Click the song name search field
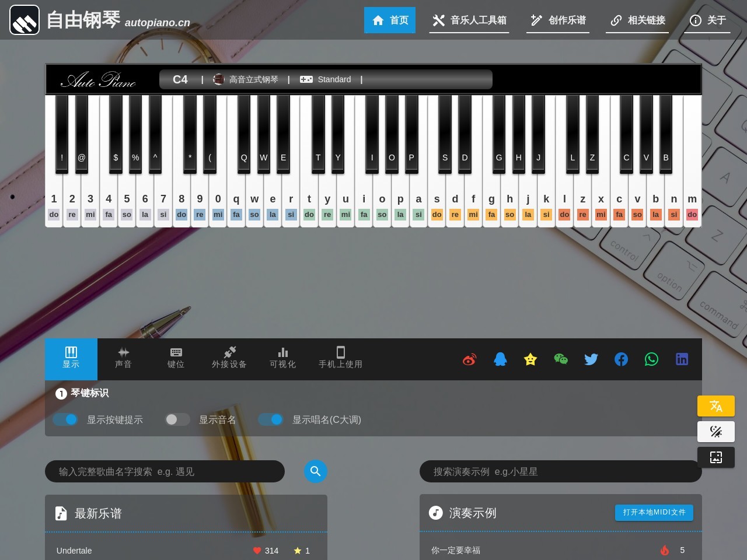Screen dimensions: 747x560 pyautogui.click(x=165, y=471)
